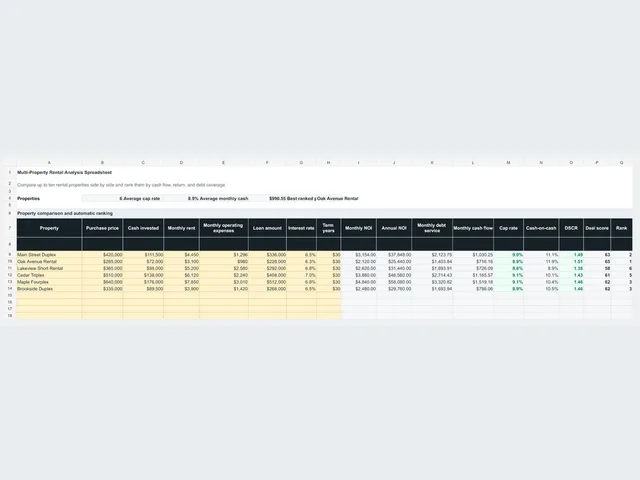Select column M header letter
The width and height of the screenshot is (640, 480).
pos(509,162)
